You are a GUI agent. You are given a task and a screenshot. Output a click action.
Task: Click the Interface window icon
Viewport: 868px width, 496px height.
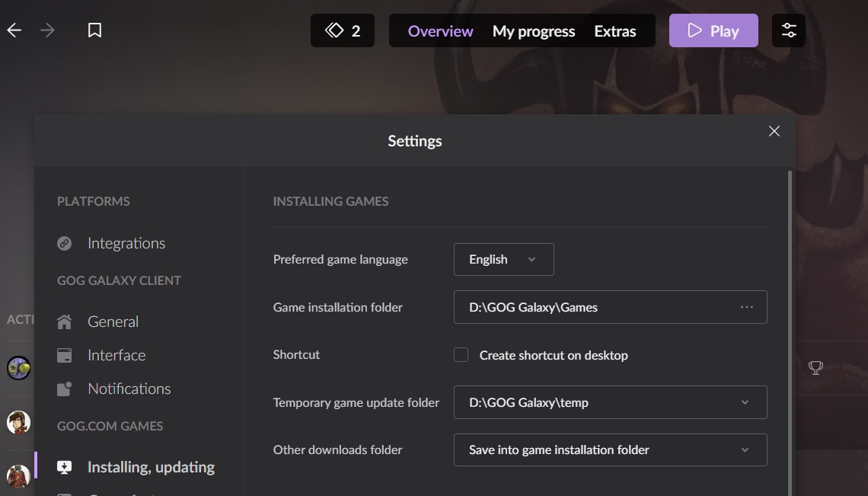64,355
